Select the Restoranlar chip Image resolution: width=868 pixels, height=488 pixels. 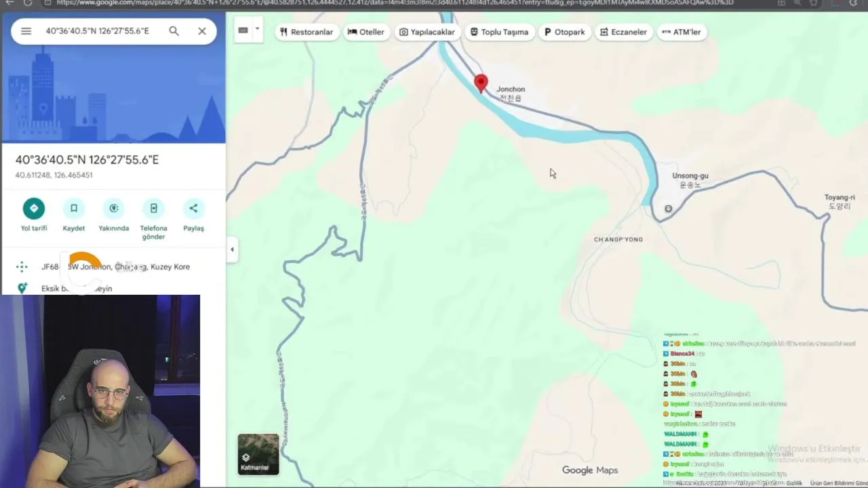pos(307,32)
